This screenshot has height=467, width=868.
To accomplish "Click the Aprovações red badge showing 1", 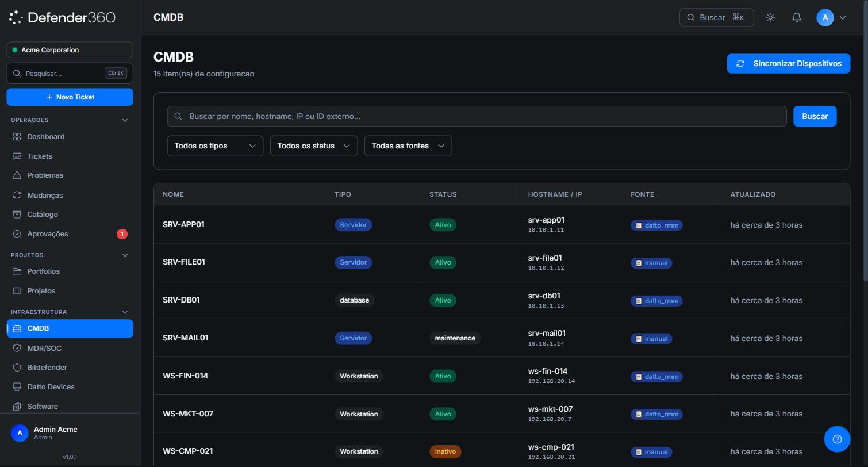I will pos(122,234).
